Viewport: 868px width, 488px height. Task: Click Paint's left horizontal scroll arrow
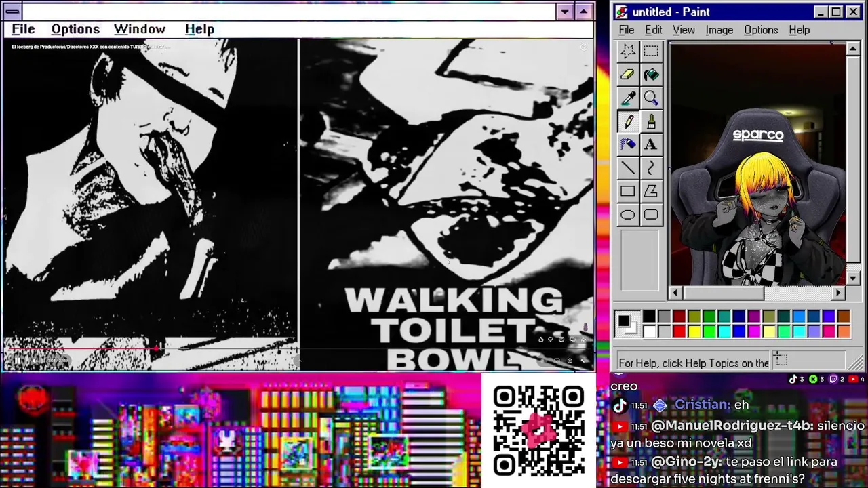[675, 293]
